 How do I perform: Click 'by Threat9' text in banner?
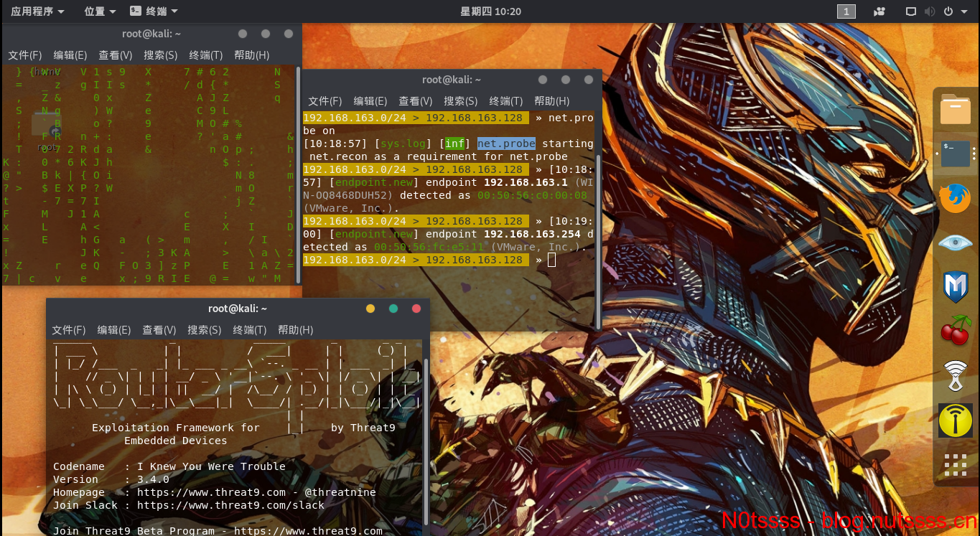(x=363, y=428)
